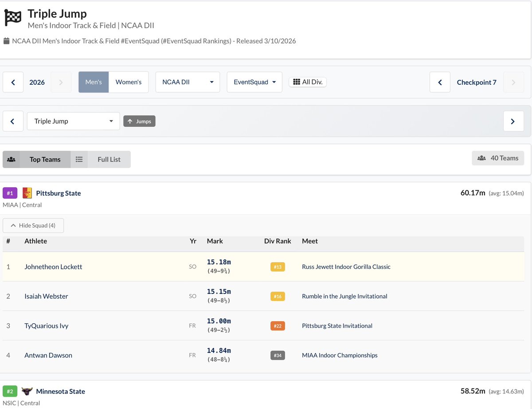Click the 14.84m mark for Dawson

[219, 350]
